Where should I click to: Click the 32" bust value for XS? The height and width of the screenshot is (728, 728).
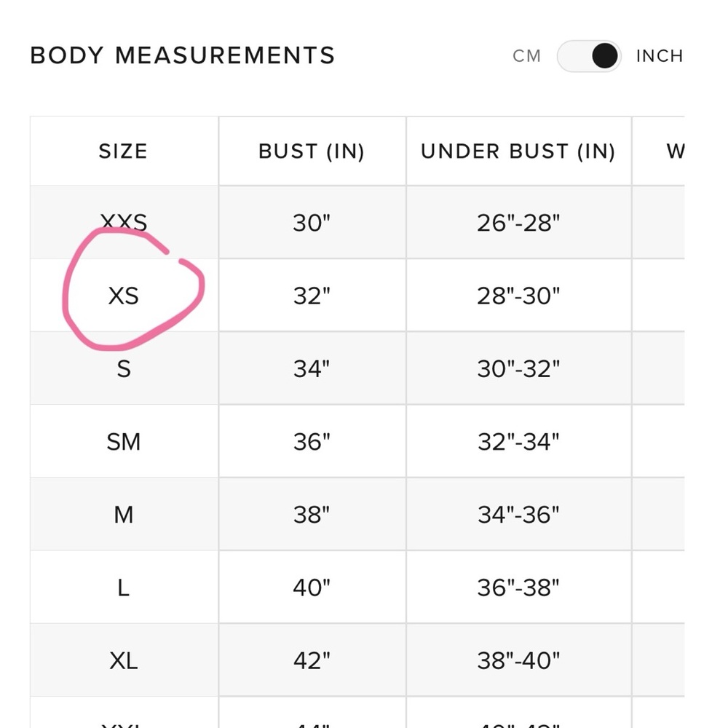pos(312,296)
